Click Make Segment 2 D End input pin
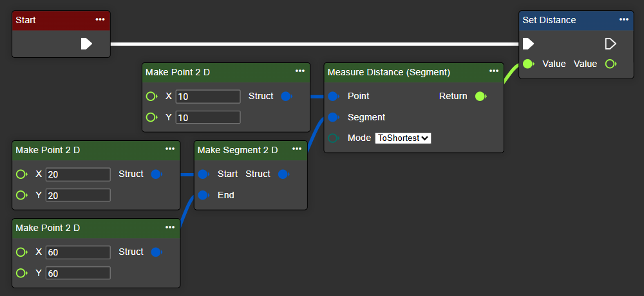This screenshot has width=644, height=296. (204, 196)
